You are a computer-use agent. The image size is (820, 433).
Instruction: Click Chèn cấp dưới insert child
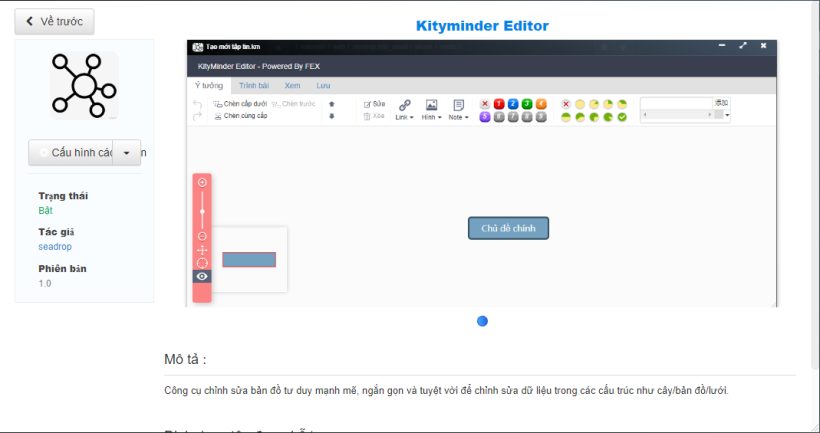[x=241, y=104]
